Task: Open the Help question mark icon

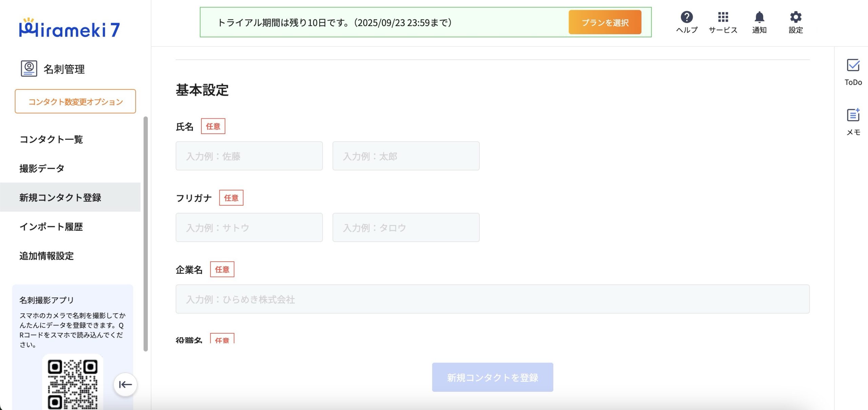Action: pyautogui.click(x=687, y=17)
